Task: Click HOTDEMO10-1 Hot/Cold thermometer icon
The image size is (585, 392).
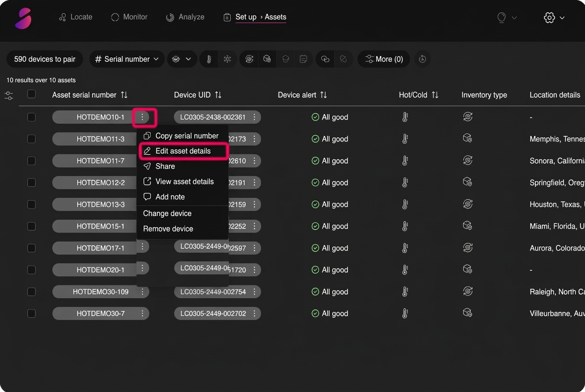Action: (x=405, y=117)
